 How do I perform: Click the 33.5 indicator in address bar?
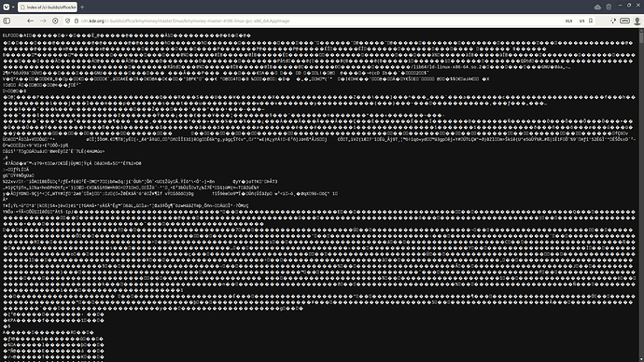click(568, 21)
